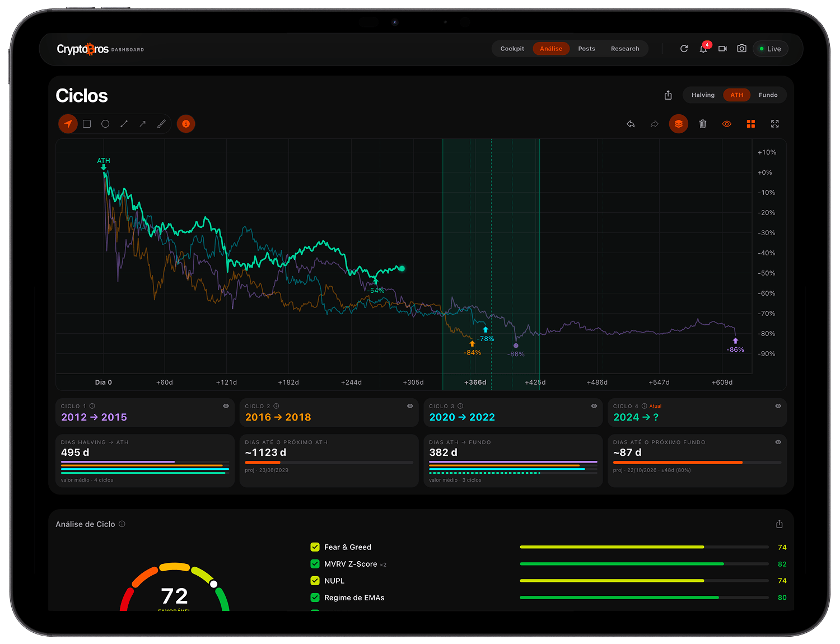Show info for Análise de Ciclo
This screenshot has height=644, width=840.
pos(122,524)
